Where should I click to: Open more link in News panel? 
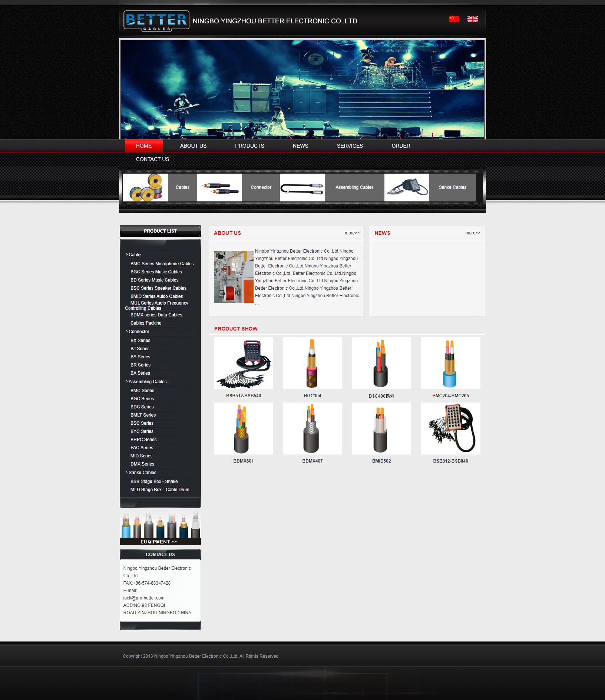pyautogui.click(x=473, y=233)
